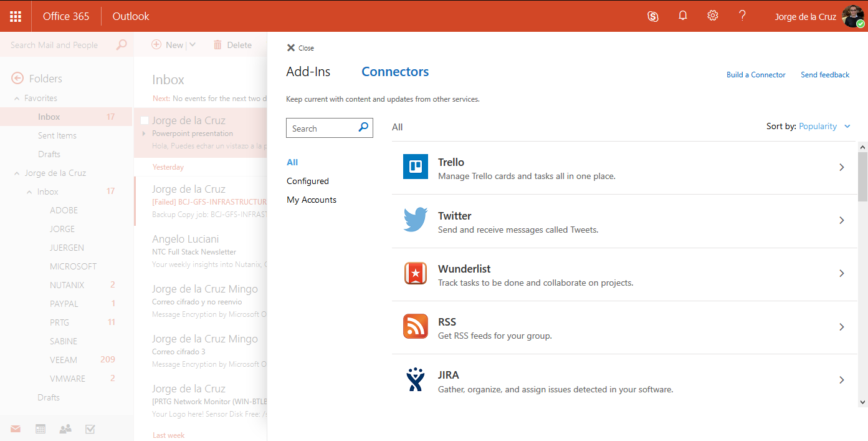868x441 pixels.
Task: Select the checkbox next to first Jorge email
Action: [x=145, y=120]
